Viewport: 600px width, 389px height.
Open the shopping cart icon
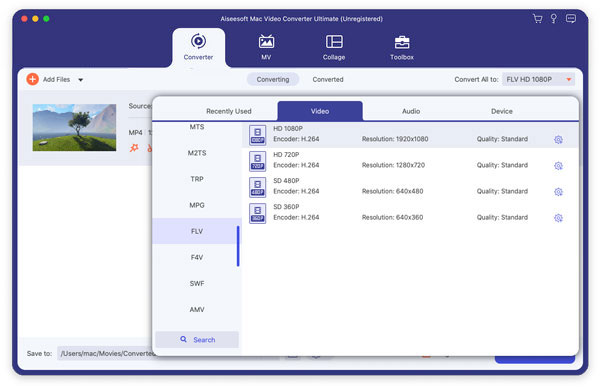click(537, 19)
